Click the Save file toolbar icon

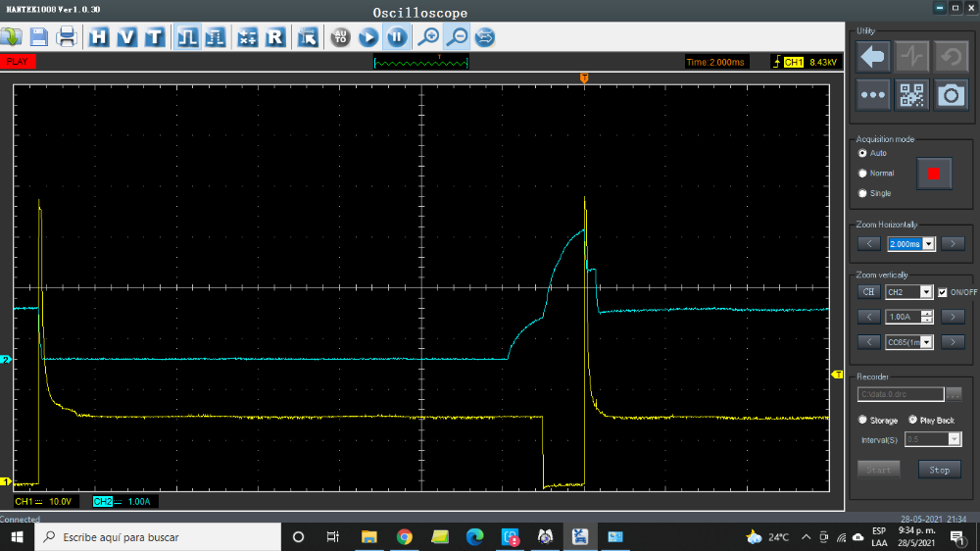pyautogui.click(x=39, y=37)
